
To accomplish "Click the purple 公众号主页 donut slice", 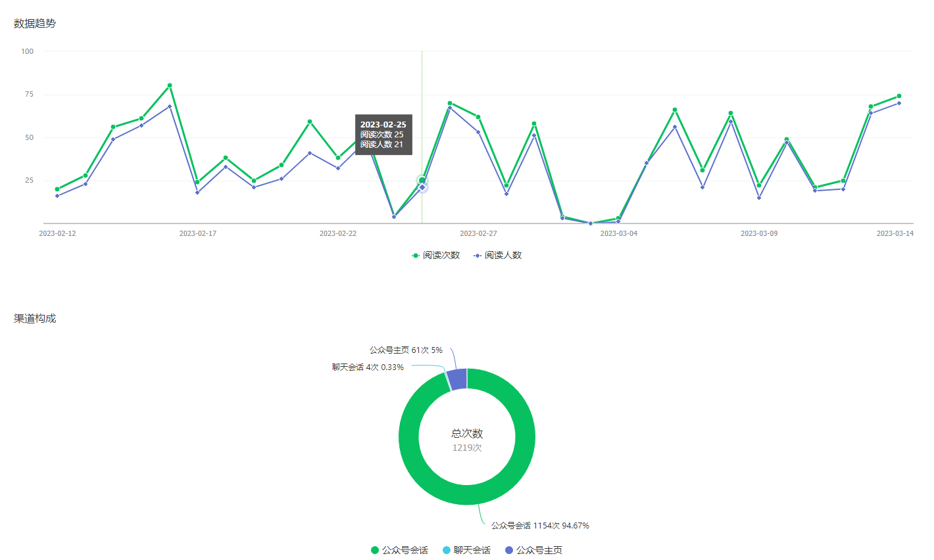I will [x=457, y=380].
